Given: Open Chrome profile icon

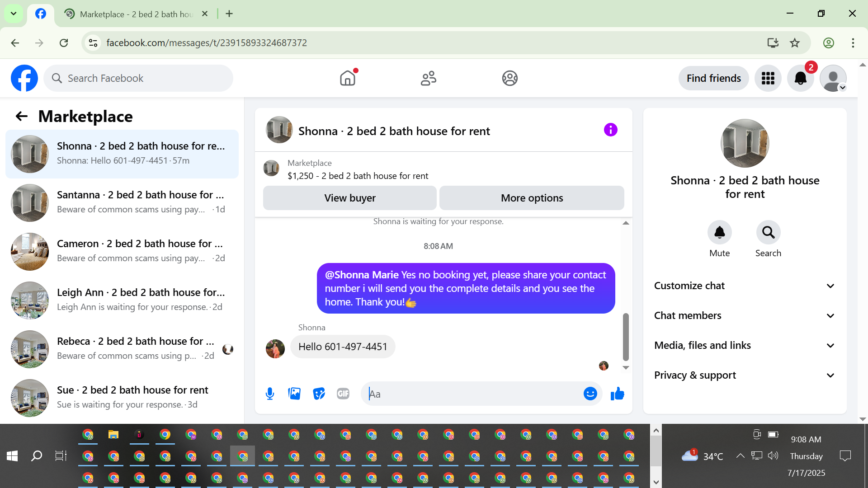Looking at the screenshot, I should tap(829, 43).
